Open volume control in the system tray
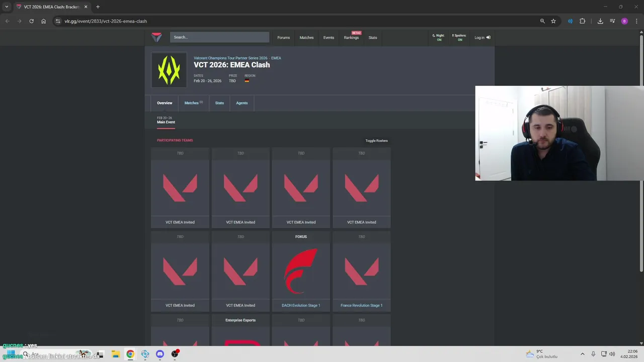644x362 pixels. click(x=612, y=354)
